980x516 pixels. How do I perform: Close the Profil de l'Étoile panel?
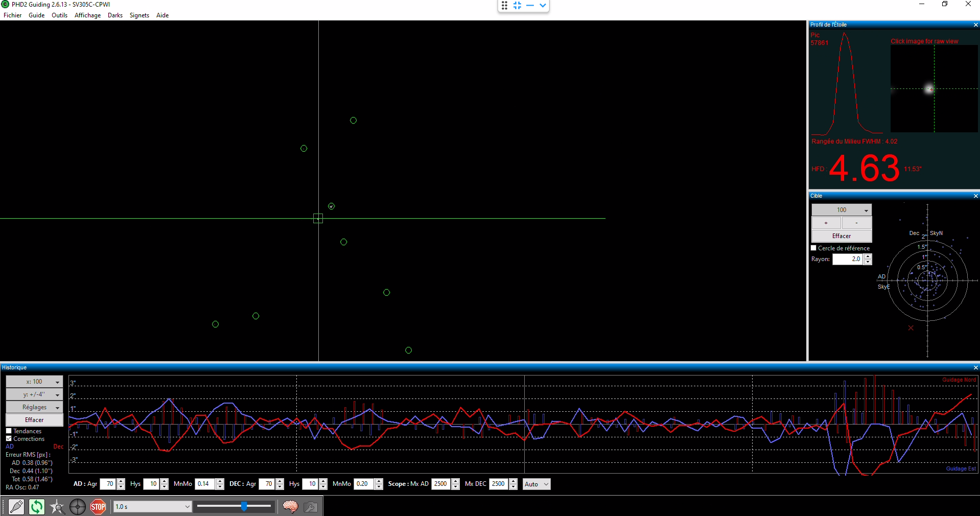[975, 25]
